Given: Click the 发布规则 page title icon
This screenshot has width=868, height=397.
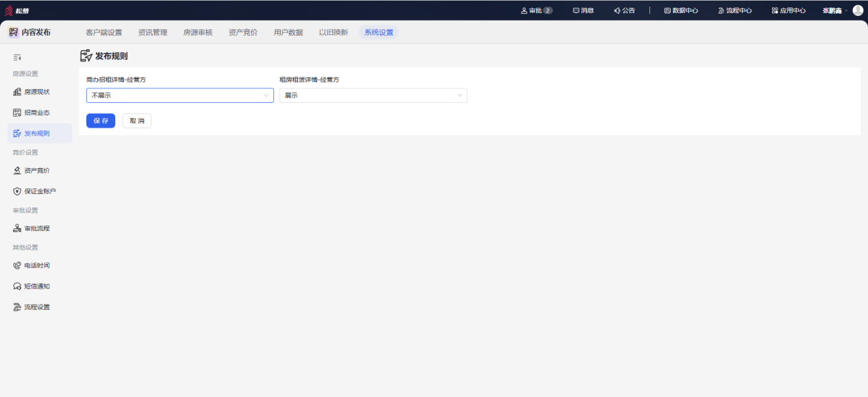Looking at the screenshot, I should [x=86, y=56].
